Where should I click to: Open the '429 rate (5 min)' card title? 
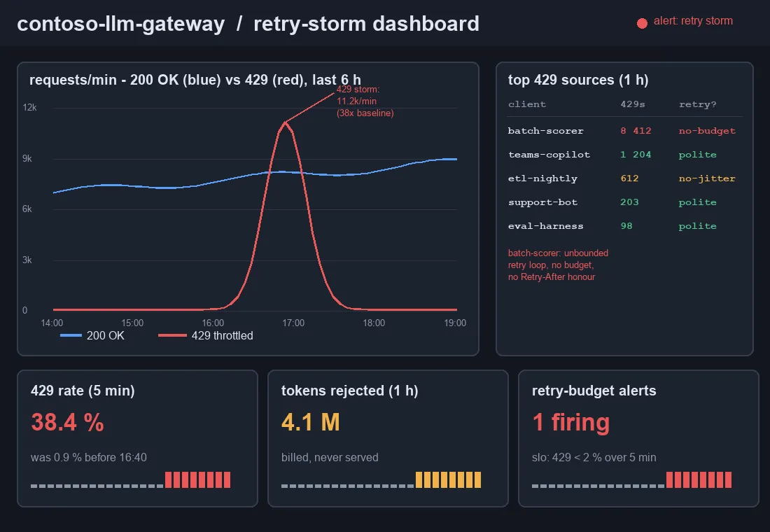[x=83, y=391]
